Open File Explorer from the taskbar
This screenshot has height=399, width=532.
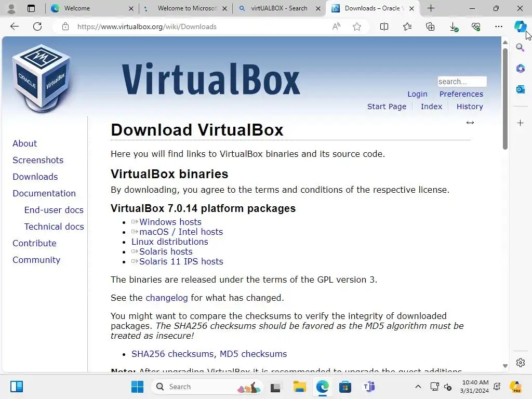coord(299,387)
